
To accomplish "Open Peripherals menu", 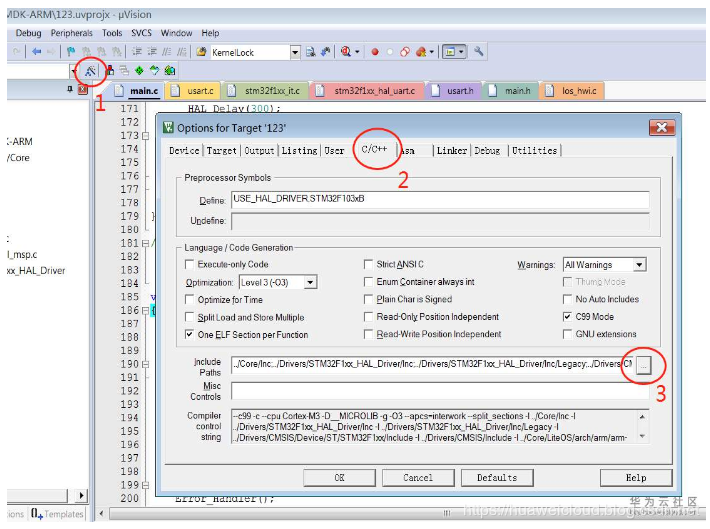I will pyautogui.click(x=72, y=33).
